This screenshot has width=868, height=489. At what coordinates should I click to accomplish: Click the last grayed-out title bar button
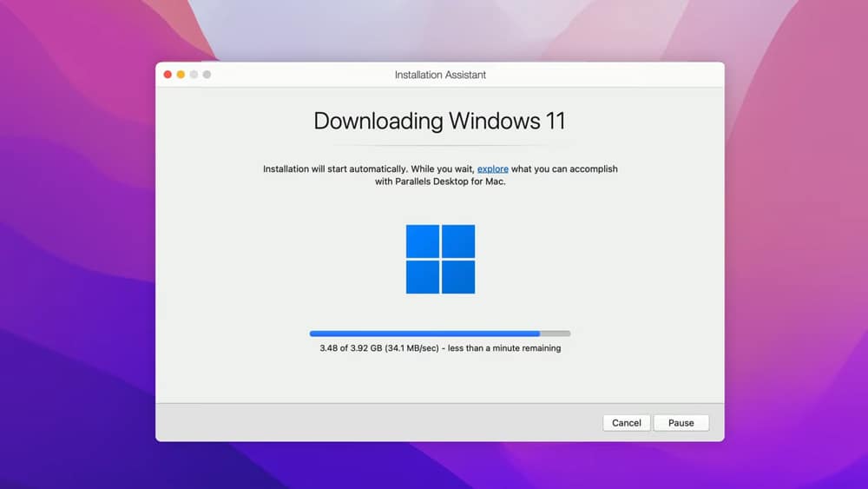[207, 75]
